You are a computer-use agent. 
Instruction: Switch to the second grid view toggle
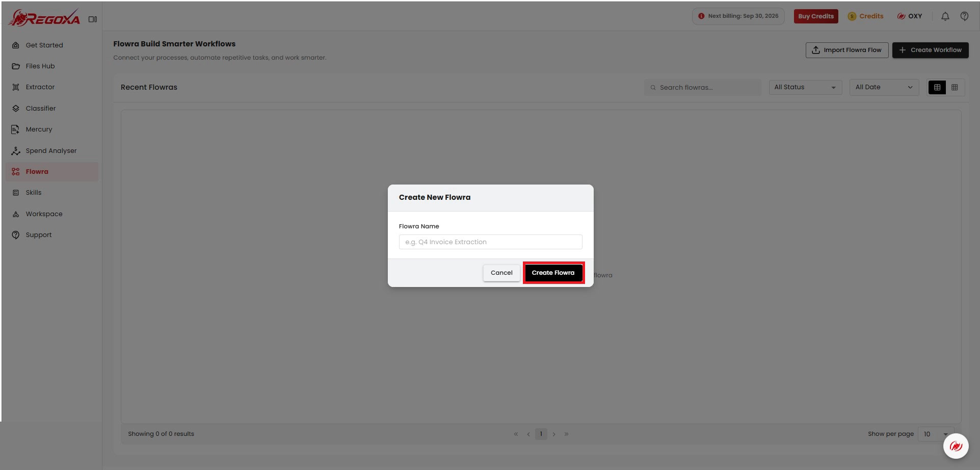tap(955, 88)
